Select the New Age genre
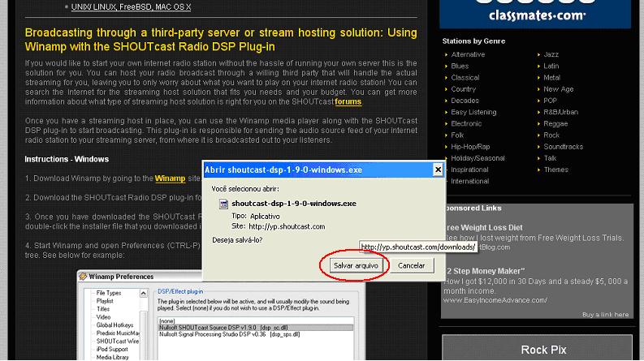Screen dimensions: 644x361 pos(558,88)
